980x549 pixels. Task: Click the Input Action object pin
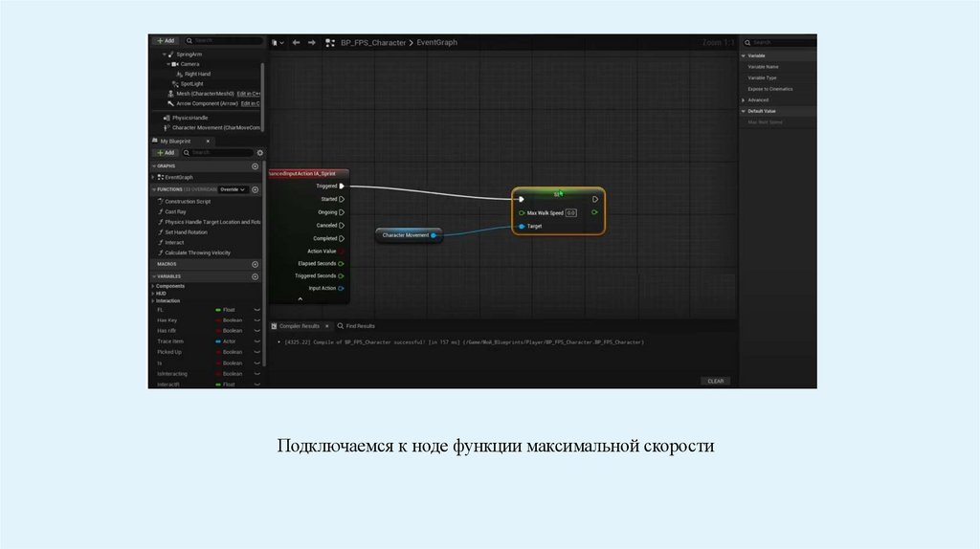[x=342, y=289]
